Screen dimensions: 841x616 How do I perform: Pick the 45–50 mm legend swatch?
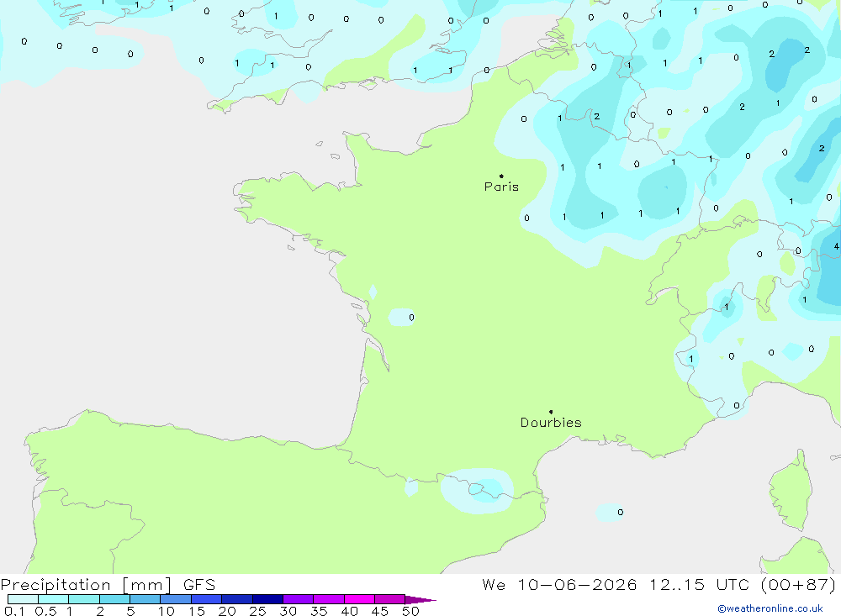[x=389, y=599]
